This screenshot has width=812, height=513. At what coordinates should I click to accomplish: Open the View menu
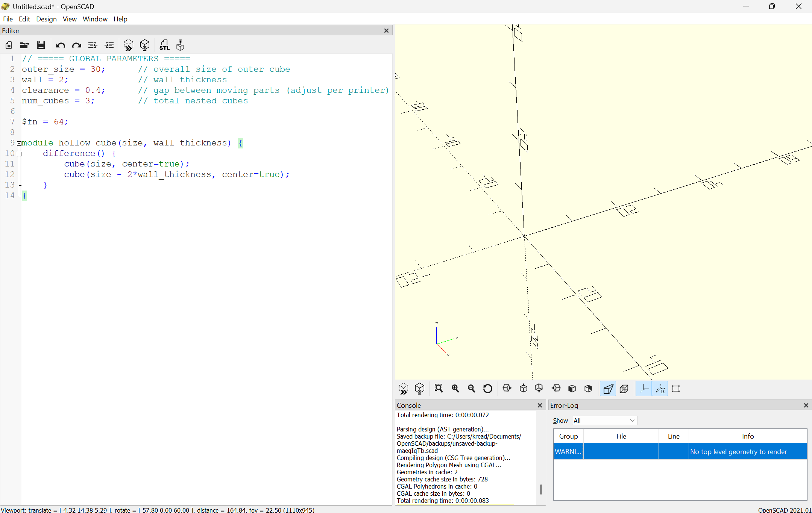pos(70,19)
